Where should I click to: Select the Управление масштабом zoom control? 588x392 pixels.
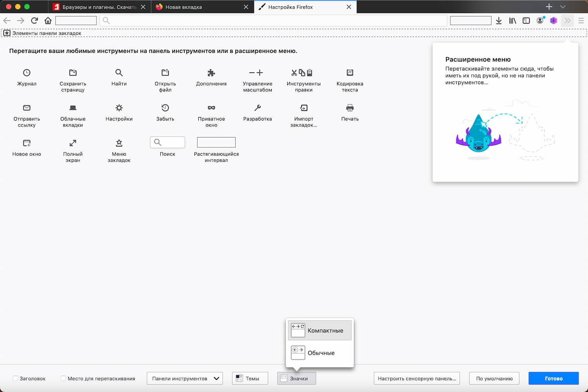tap(256, 72)
